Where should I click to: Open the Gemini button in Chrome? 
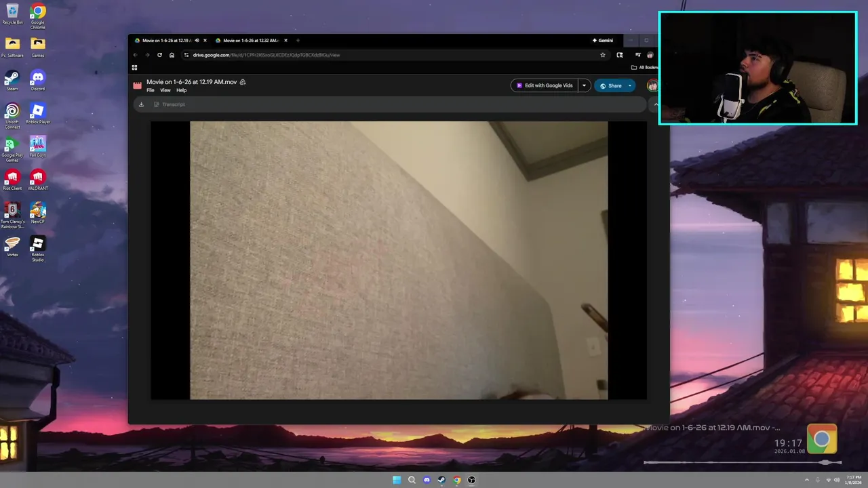(x=602, y=41)
